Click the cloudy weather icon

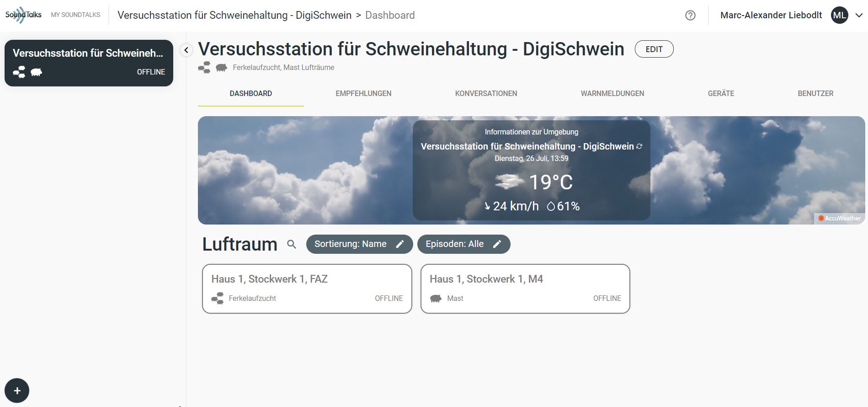(x=509, y=182)
